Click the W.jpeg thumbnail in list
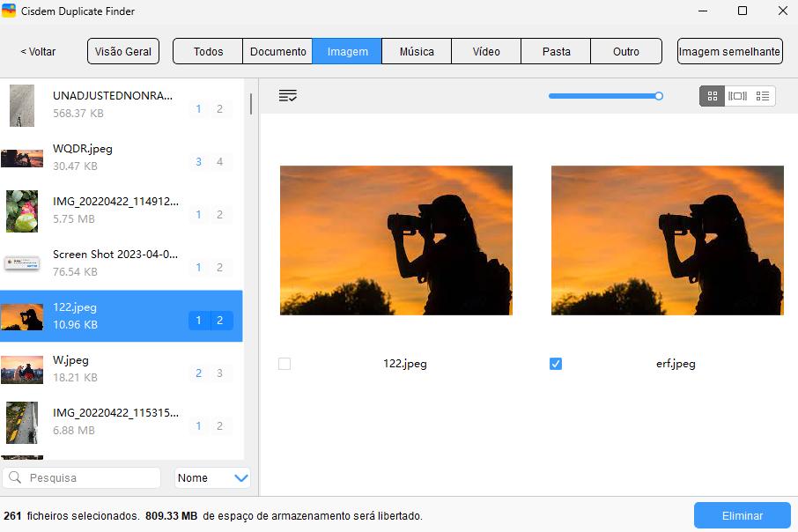The image size is (798, 532). click(22, 369)
